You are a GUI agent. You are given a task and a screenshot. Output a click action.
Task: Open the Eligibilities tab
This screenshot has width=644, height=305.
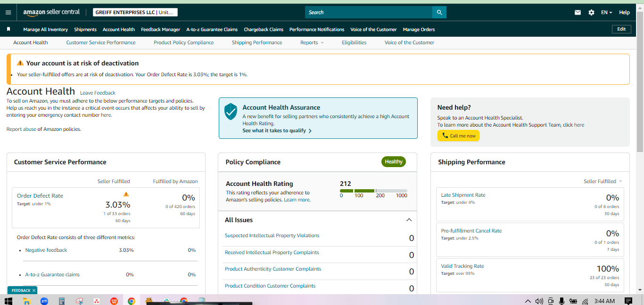(354, 42)
